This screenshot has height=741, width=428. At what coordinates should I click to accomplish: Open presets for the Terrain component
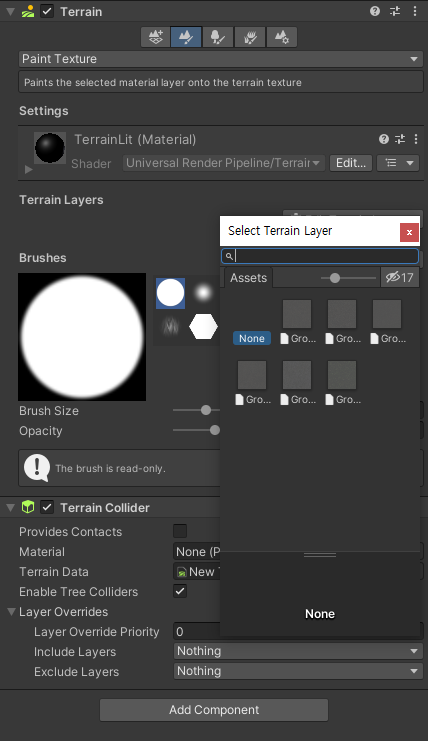point(395,11)
